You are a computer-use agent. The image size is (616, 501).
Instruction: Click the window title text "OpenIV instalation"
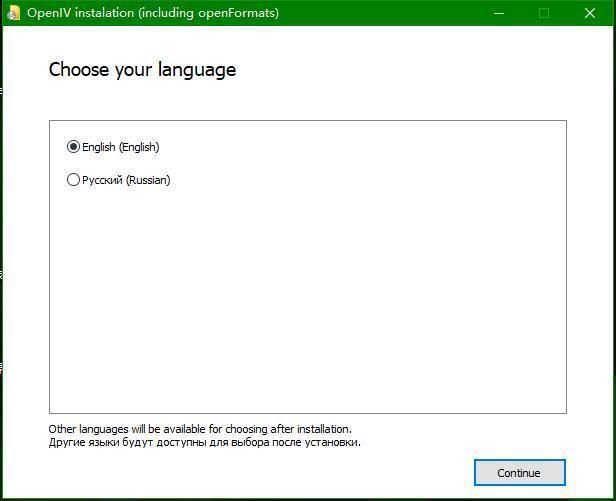tap(76, 13)
